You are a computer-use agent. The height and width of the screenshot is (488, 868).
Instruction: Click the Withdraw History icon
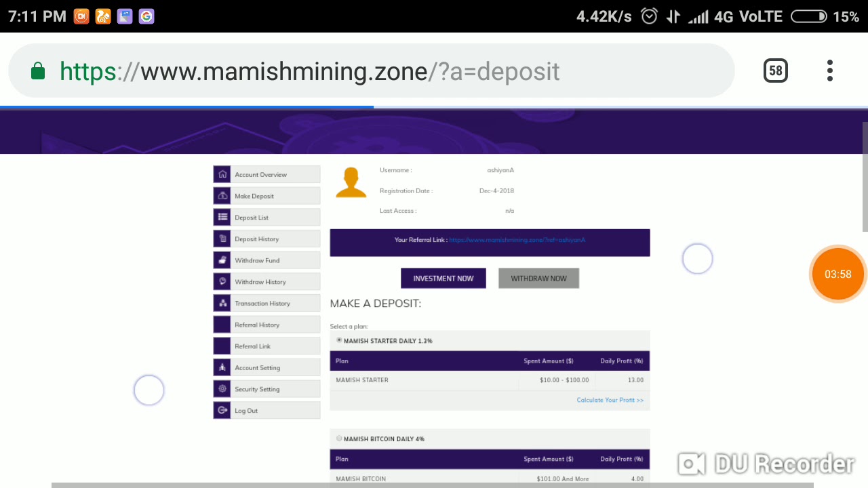click(x=222, y=281)
